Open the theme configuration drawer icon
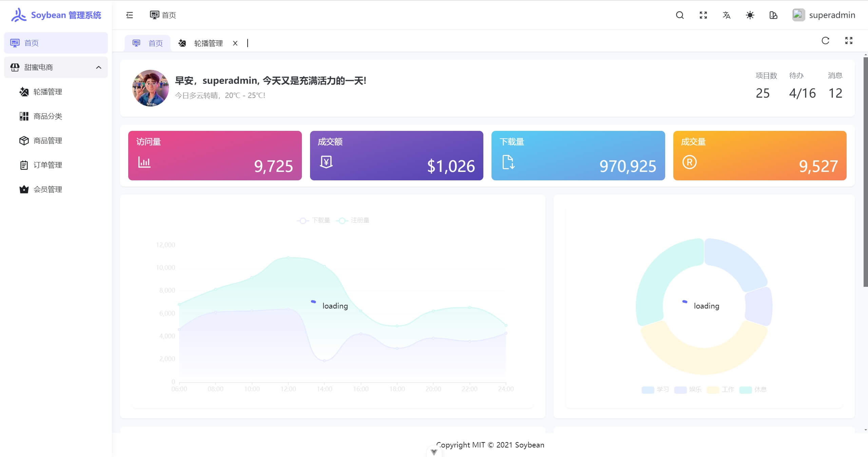This screenshot has width=868, height=457. click(x=773, y=15)
